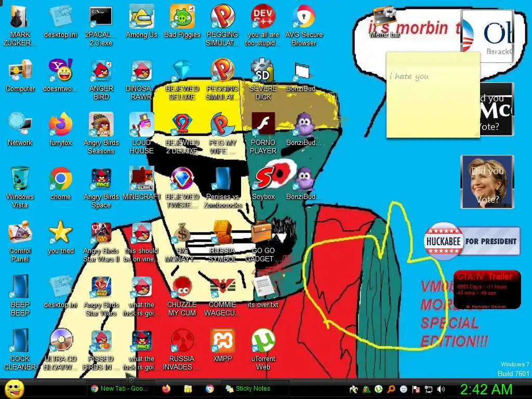532x399 pixels.
Task: Click the Hillary 'Did you Vote?' gadget
Action: point(487,182)
